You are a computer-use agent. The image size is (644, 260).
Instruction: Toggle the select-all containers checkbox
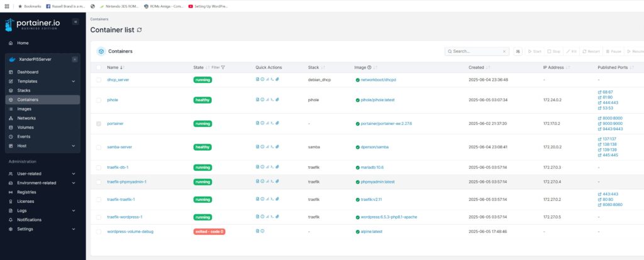[99, 67]
